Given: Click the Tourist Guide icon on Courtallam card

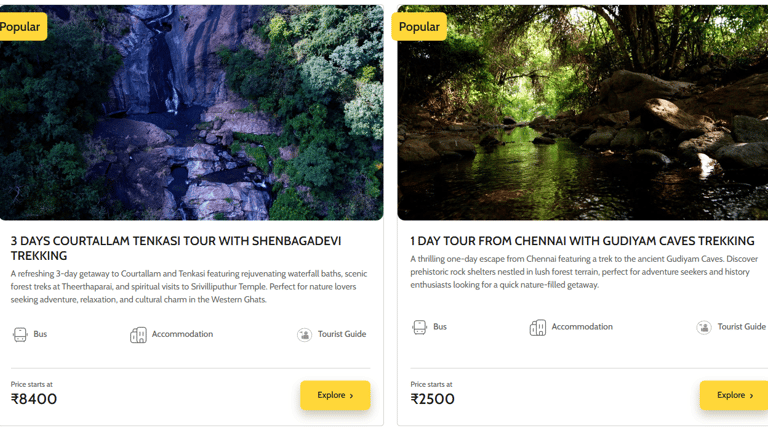Looking at the screenshot, I should point(304,335).
